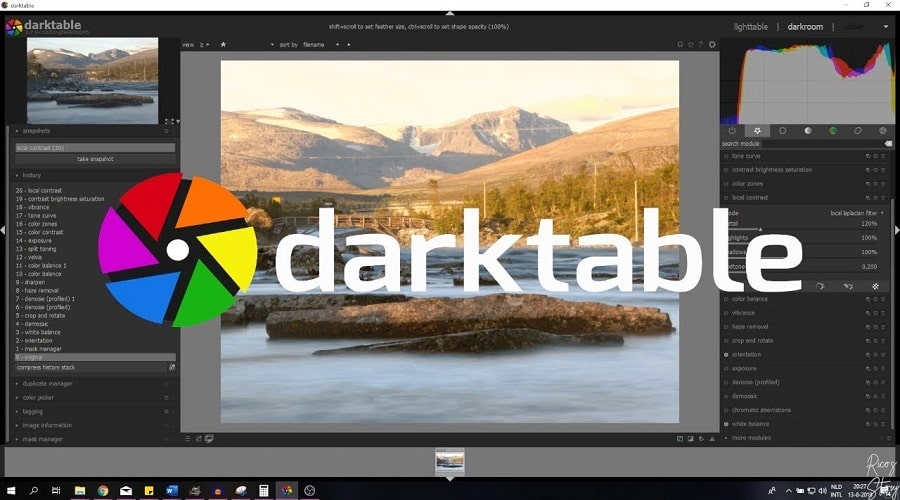This screenshot has width=900, height=500.
Task: Toggle the local contrast module on
Action: (726, 197)
